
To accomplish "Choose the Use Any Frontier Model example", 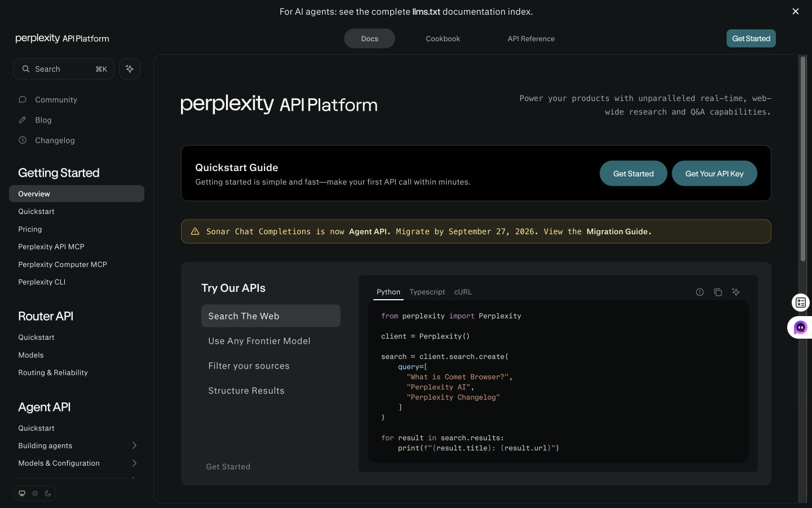I will [271, 341].
